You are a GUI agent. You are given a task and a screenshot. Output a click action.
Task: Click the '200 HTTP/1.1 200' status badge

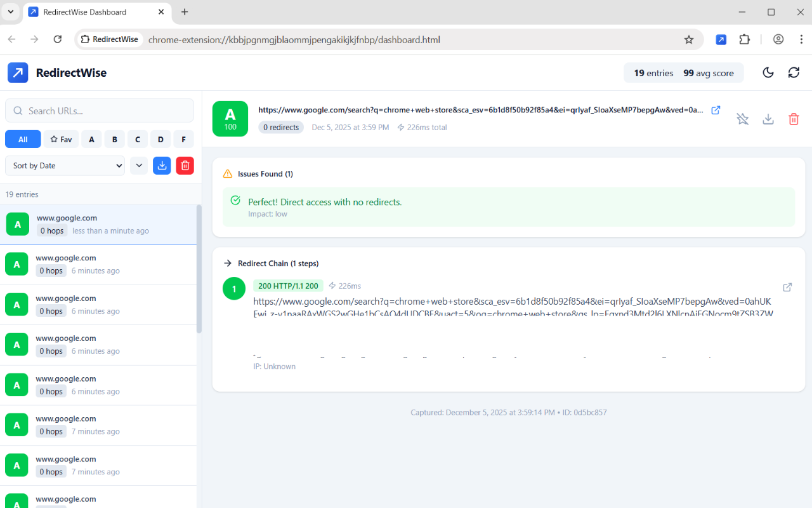[x=288, y=286]
